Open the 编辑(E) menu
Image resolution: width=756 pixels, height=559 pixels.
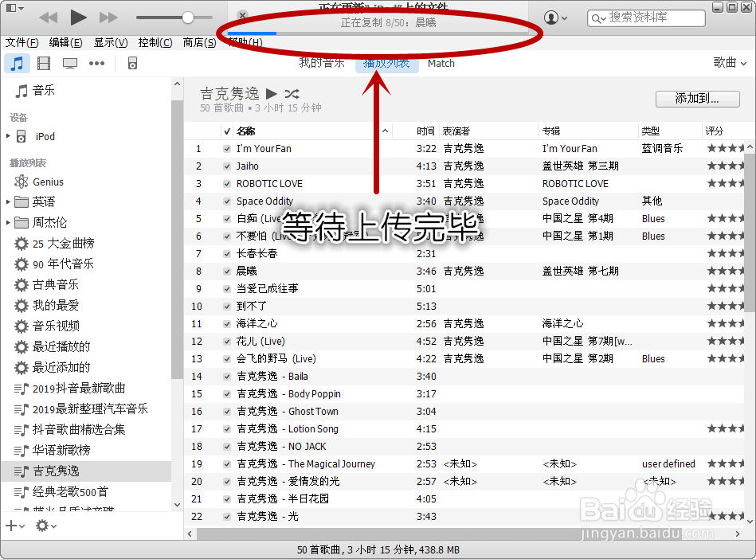[x=65, y=42]
